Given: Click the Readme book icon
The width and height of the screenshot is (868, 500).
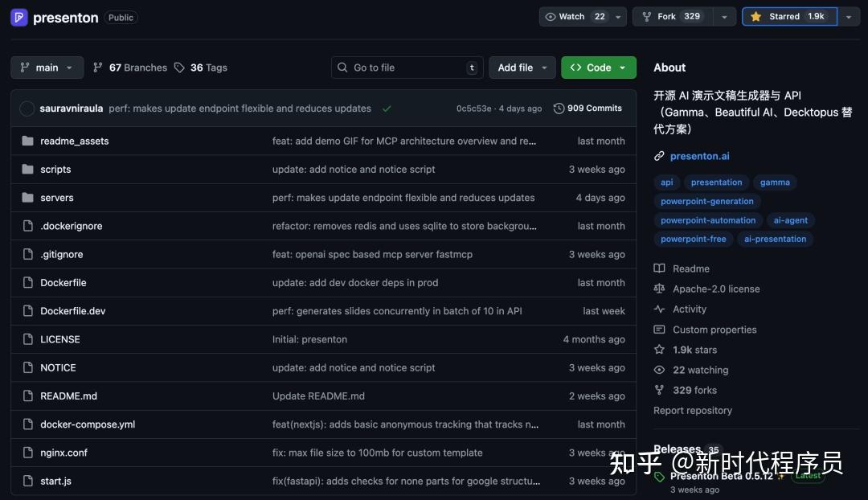Looking at the screenshot, I should coord(659,268).
